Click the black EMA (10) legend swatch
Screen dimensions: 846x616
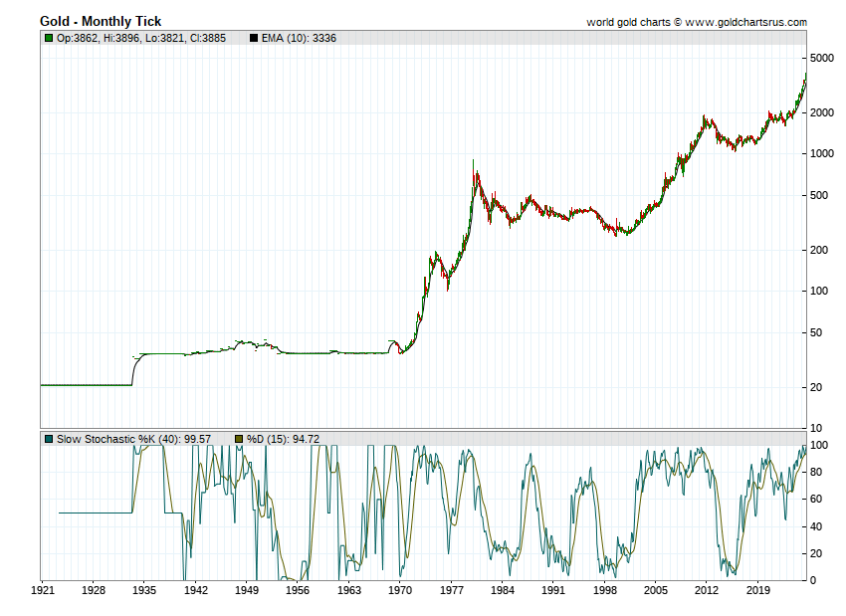click(254, 38)
